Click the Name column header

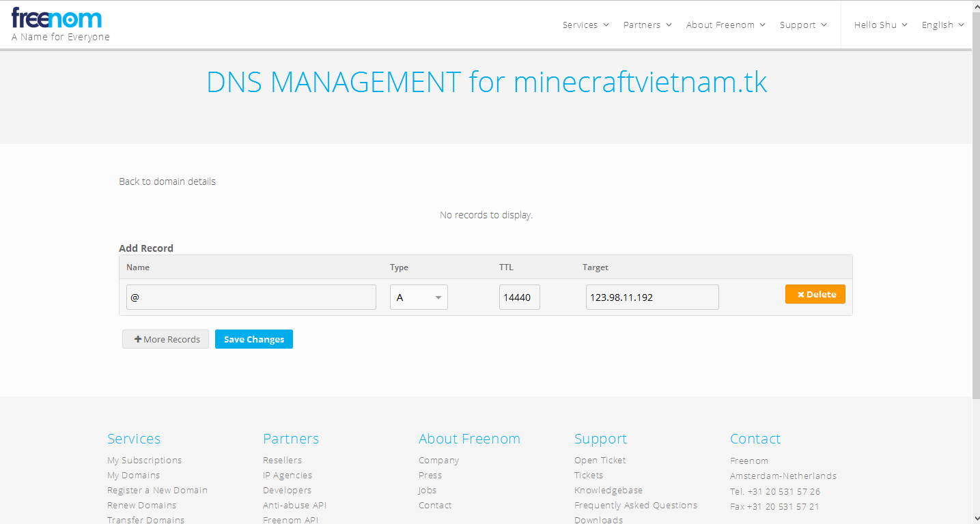coord(138,267)
